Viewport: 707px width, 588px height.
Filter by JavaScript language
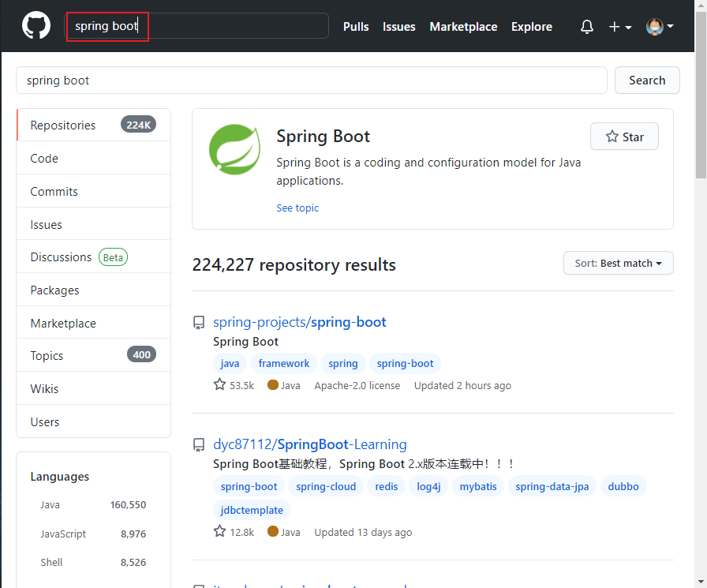pos(93,534)
